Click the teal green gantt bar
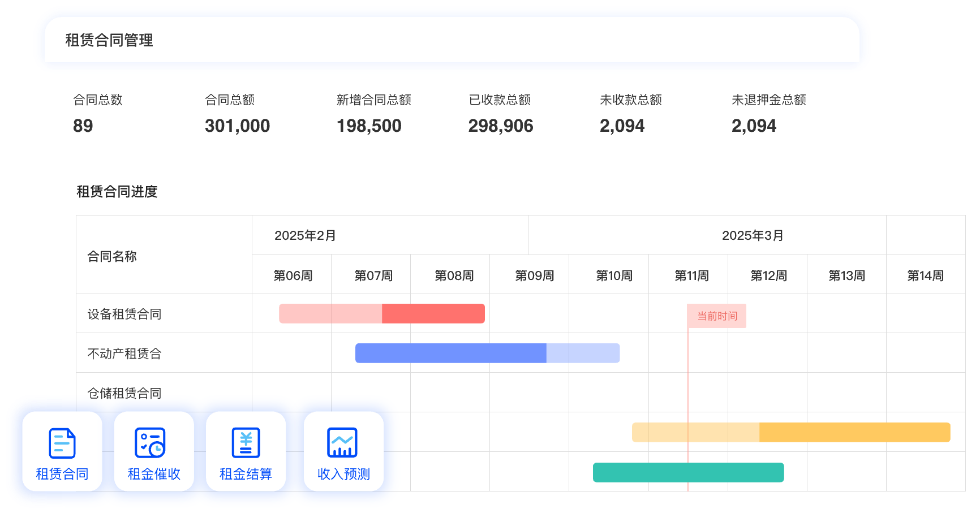 tap(688, 473)
